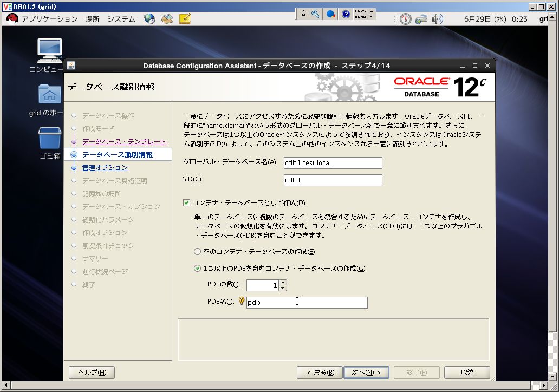Click the date and time clock

click(496, 19)
